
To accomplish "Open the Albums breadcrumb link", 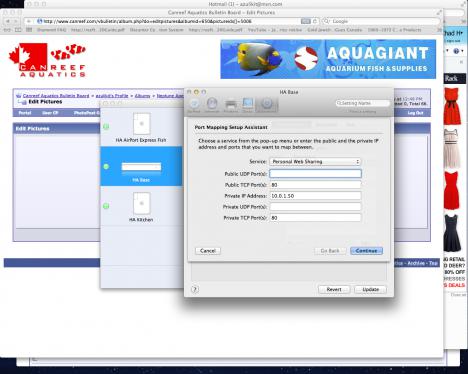I will click(x=143, y=96).
